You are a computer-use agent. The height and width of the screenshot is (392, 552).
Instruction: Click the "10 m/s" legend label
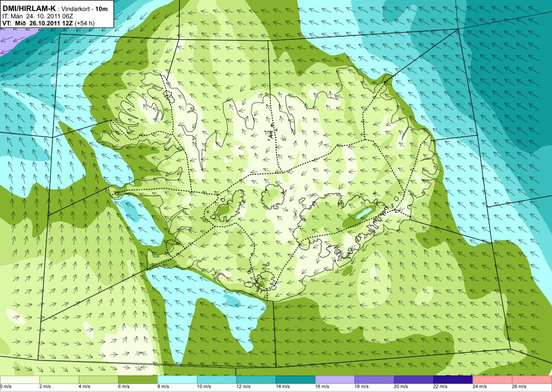[x=204, y=386]
